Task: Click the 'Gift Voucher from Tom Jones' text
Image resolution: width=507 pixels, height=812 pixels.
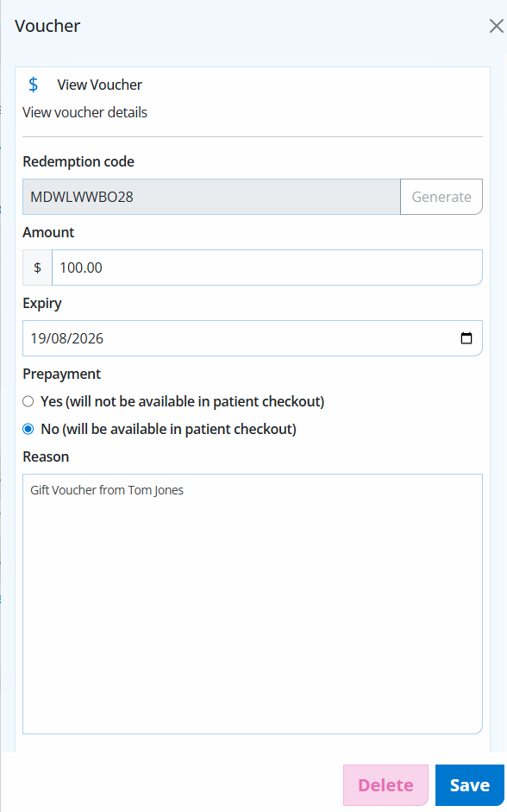Action: (107, 490)
